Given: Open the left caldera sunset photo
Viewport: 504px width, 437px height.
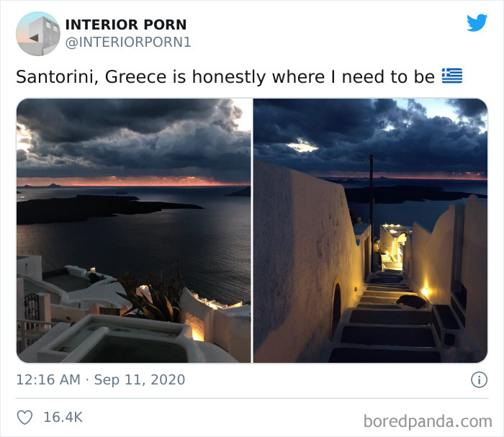Looking at the screenshot, I should [134, 230].
